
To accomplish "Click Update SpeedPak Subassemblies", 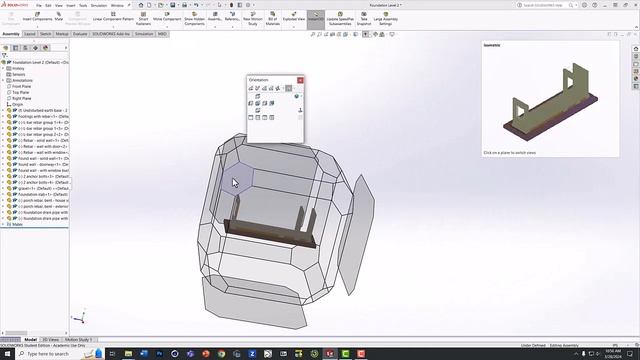I will click(x=340, y=19).
